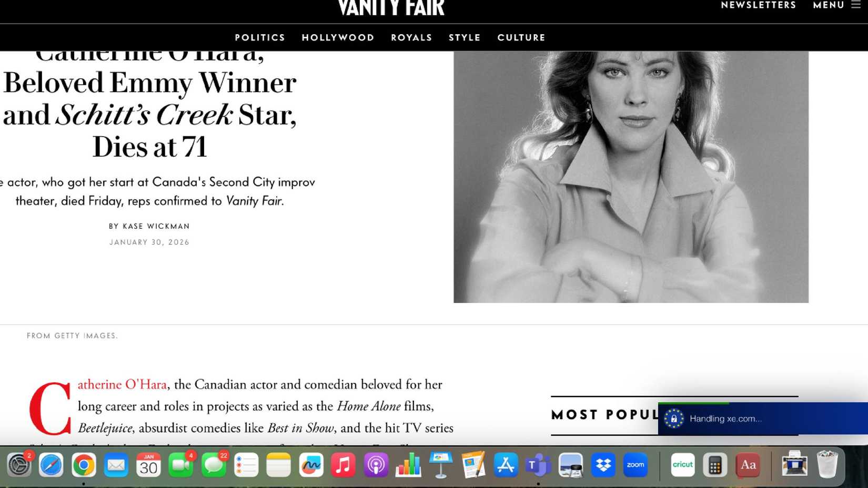Open Cricut app in dock
This screenshot has height=488, width=868.
tap(683, 465)
